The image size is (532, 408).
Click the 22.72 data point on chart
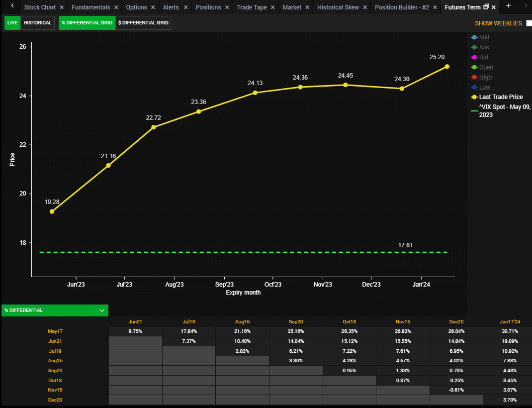pos(153,127)
